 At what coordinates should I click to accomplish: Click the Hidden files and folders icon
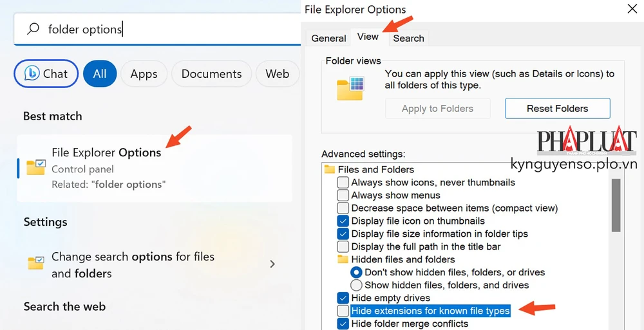tap(343, 260)
